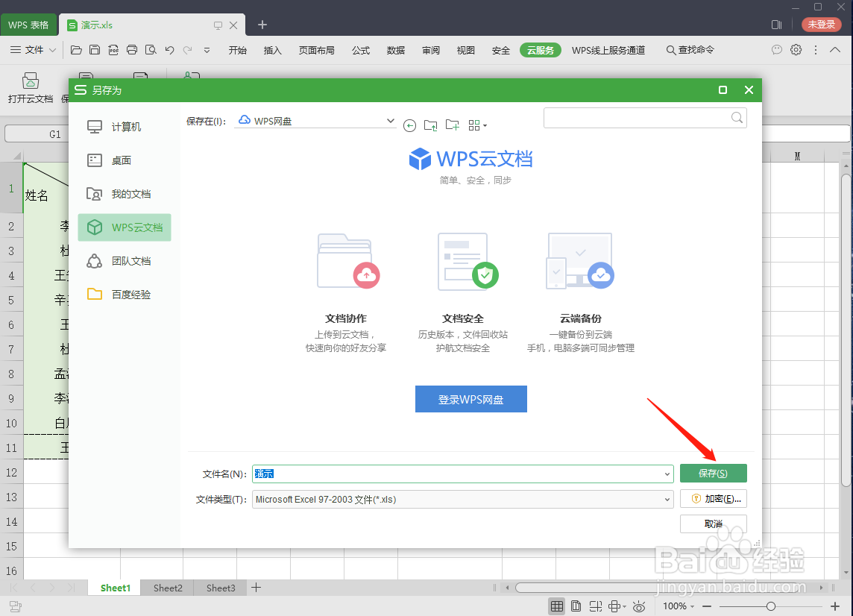Open a new tab with the plus button
This screenshot has height=616, width=853.
(262, 25)
